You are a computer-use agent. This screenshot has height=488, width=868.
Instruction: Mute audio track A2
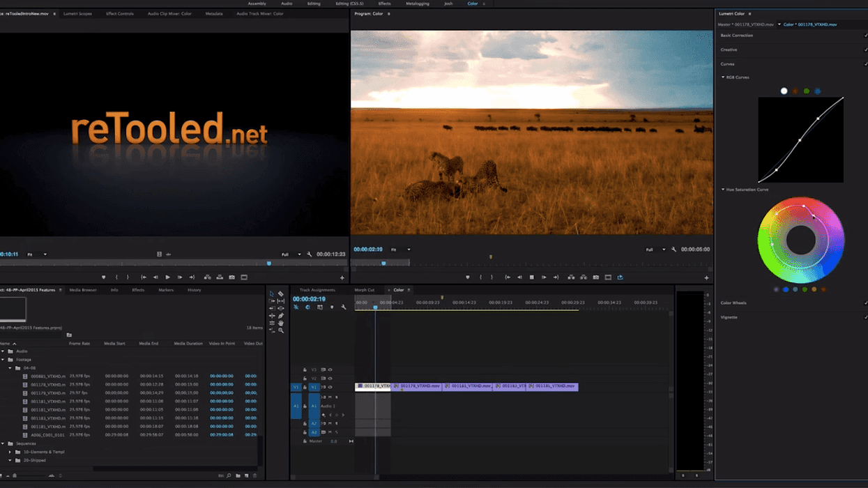pyautogui.click(x=330, y=423)
